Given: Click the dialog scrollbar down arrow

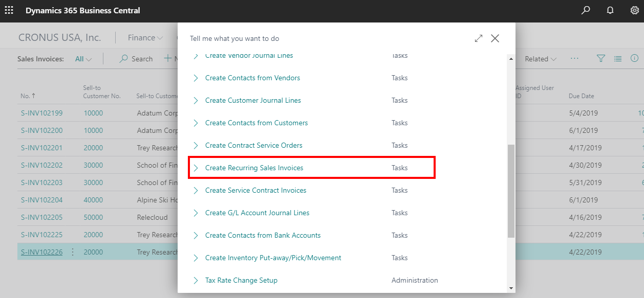Looking at the screenshot, I should click(x=511, y=288).
